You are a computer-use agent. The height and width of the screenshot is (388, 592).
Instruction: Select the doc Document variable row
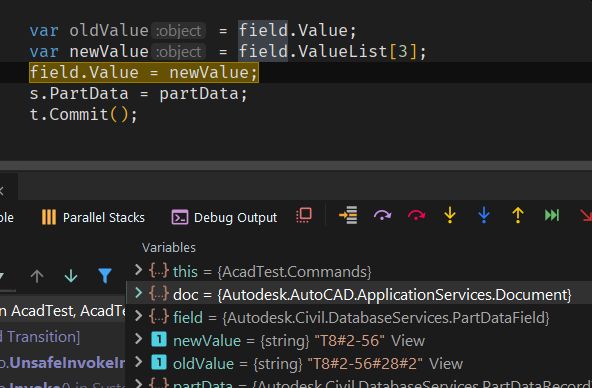coord(359,293)
